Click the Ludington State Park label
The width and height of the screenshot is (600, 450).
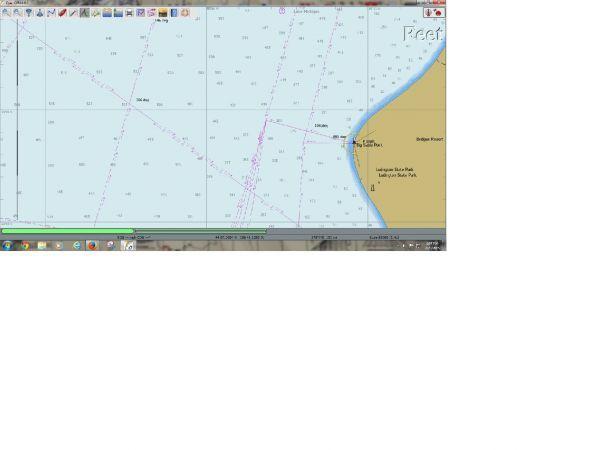click(x=394, y=170)
